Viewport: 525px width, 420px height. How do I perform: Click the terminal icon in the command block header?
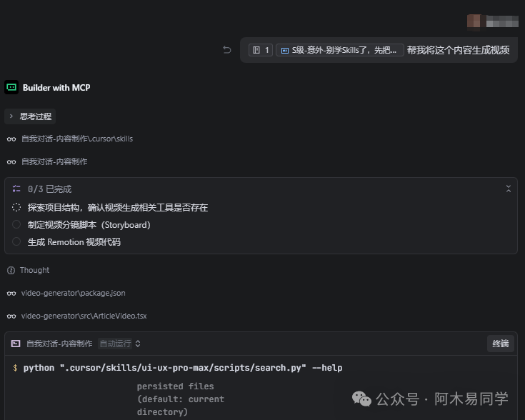(x=16, y=344)
